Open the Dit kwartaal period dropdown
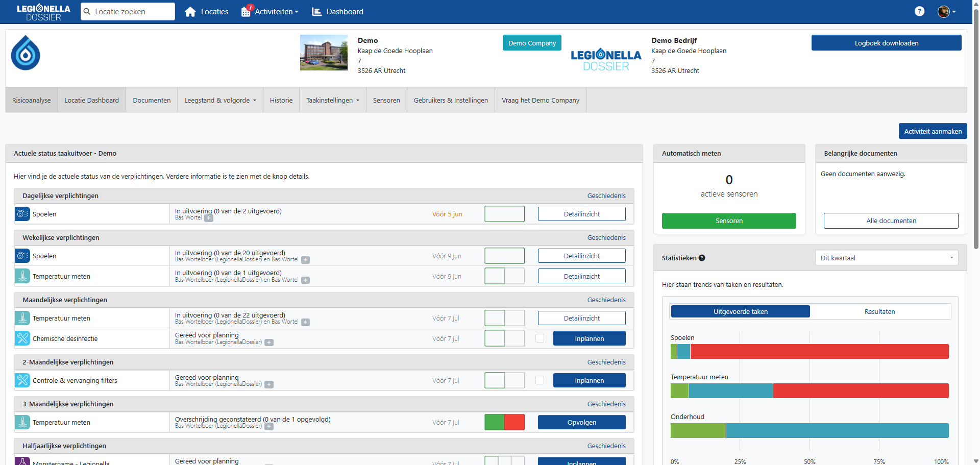 [886, 258]
